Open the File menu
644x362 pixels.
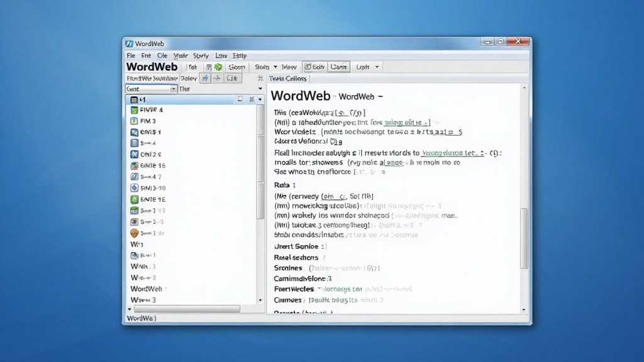(131, 55)
